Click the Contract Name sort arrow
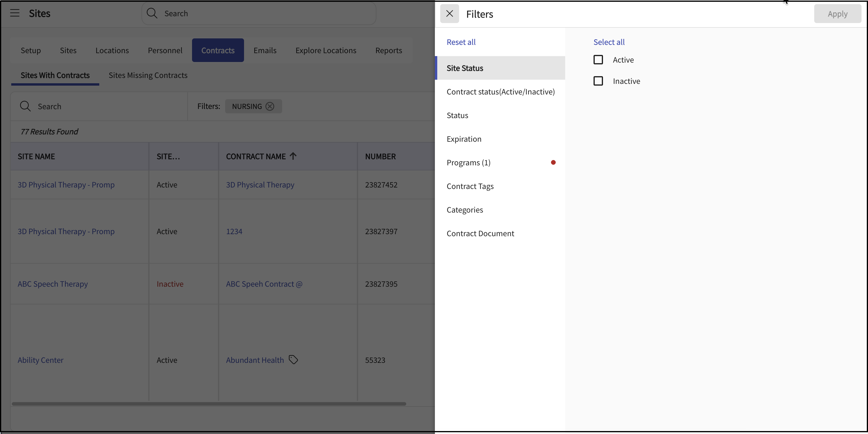The width and height of the screenshot is (868, 434). (x=293, y=156)
